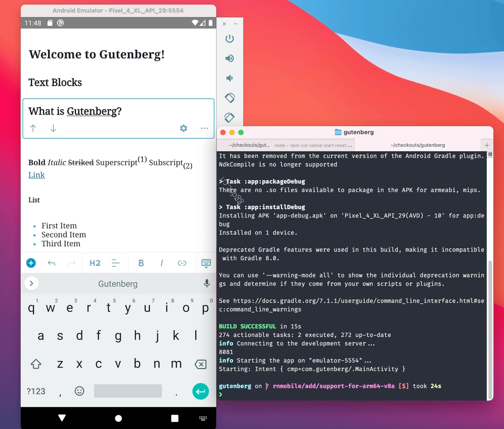Tap the backspace key on the keyboard
The width and height of the screenshot is (504, 429).
pos(200,364)
